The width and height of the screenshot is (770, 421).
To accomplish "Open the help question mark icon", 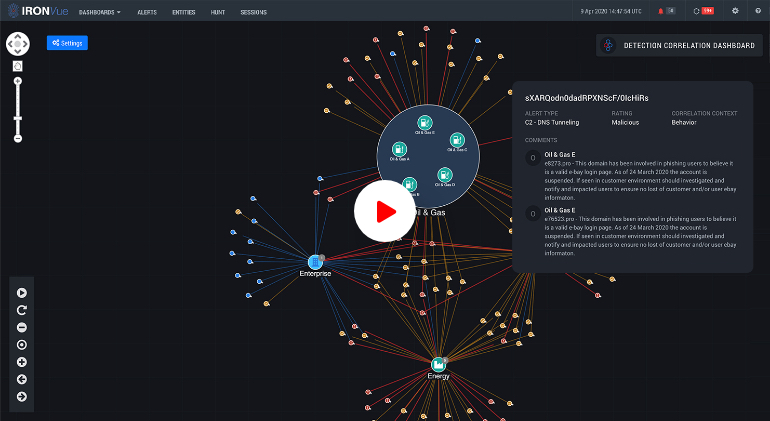I will tap(757, 11).
